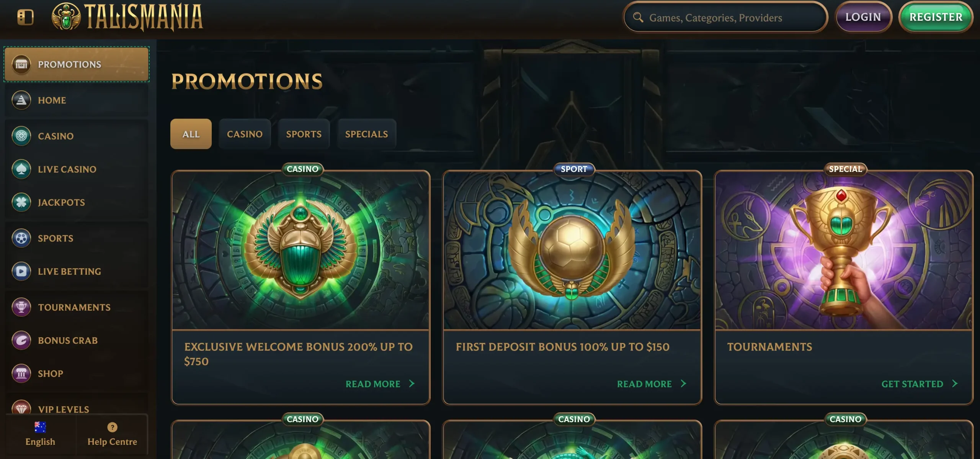
Task: Open Read More arrow for welcome bonus
Action: tap(412, 384)
